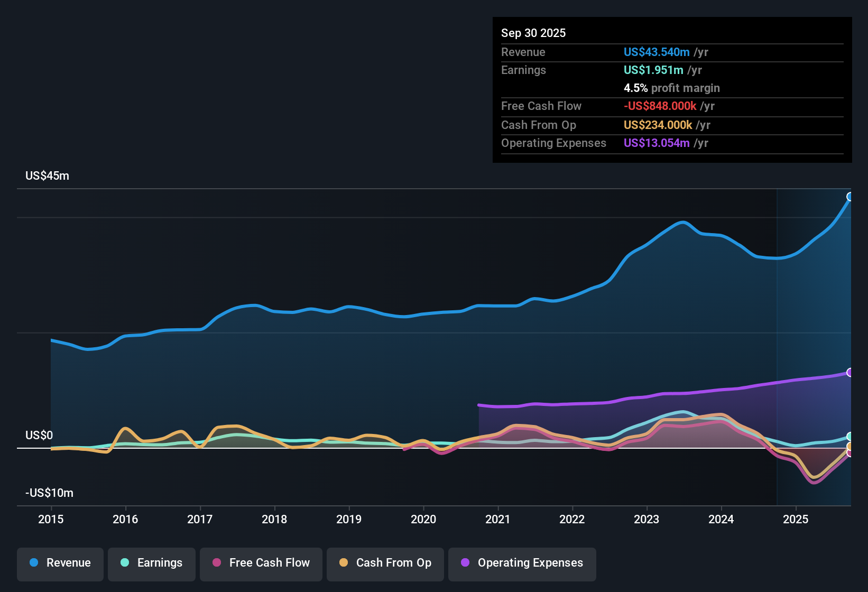This screenshot has width=868, height=592.
Task: Toggle the Free Cash Flow series off
Action: [x=261, y=563]
